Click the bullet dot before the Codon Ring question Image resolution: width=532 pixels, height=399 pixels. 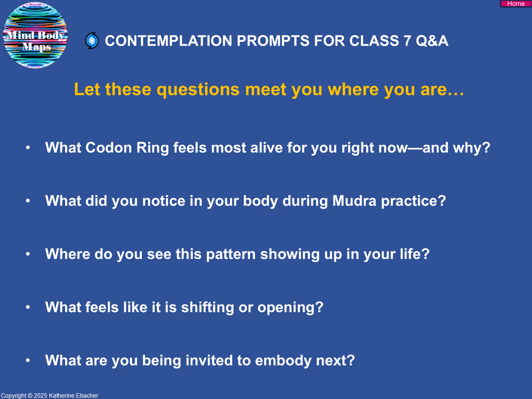28,148
